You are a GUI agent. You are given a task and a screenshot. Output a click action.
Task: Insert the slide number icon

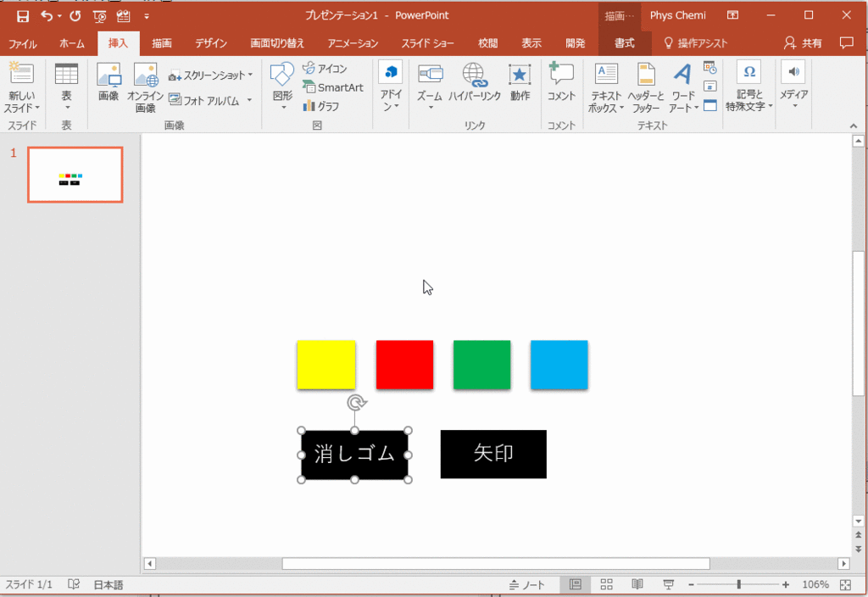tap(710, 86)
